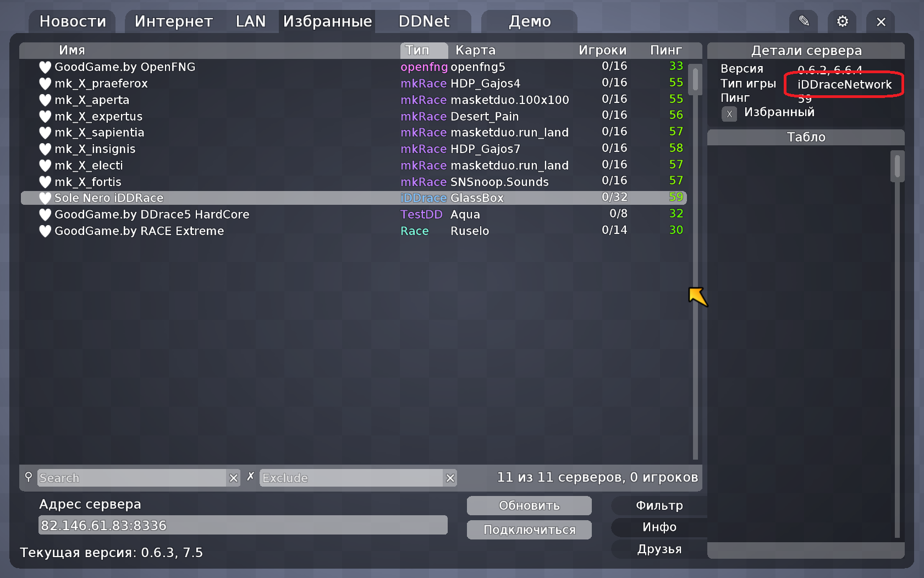This screenshot has height=578, width=924.
Task: Toggle the Избранный favorite checkbox
Action: (729, 114)
